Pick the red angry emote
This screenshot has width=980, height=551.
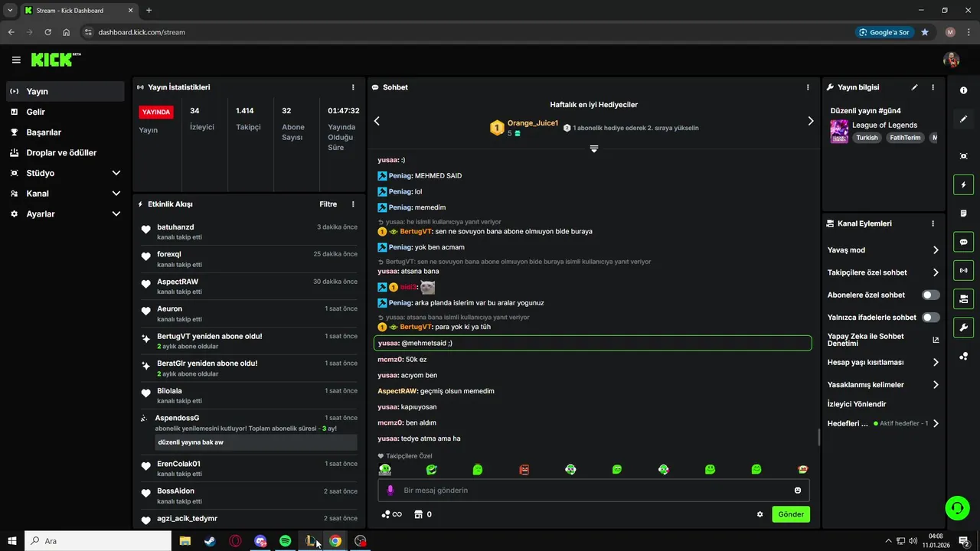point(524,469)
